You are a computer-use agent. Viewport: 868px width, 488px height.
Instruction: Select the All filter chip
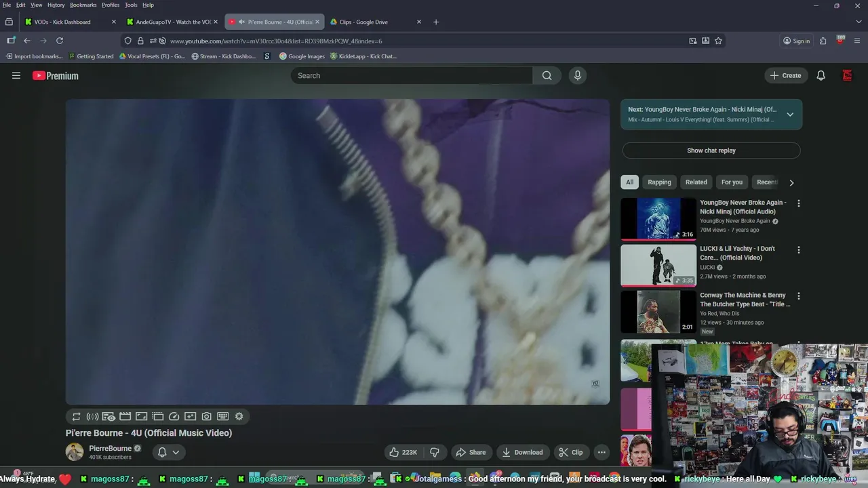click(629, 182)
